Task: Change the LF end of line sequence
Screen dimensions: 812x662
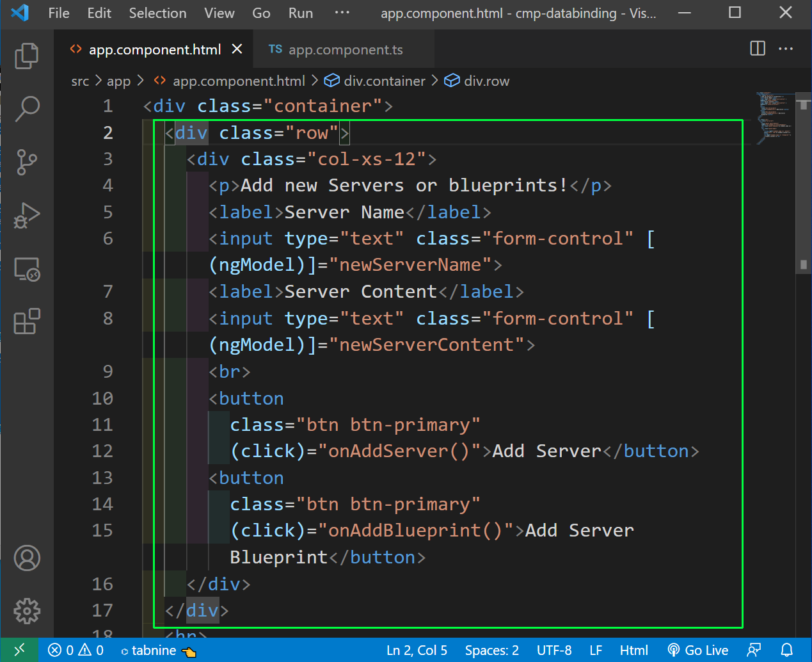Action: (x=596, y=650)
